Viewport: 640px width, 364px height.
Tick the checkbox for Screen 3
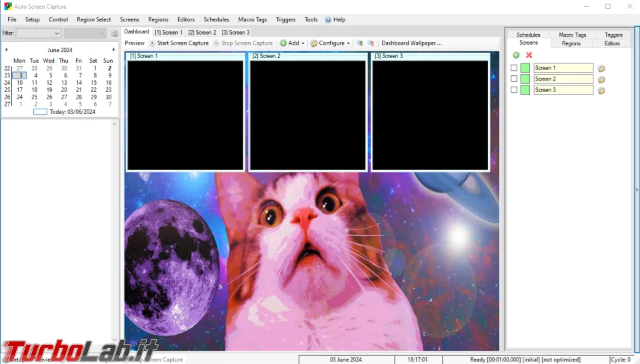coord(514,90)
